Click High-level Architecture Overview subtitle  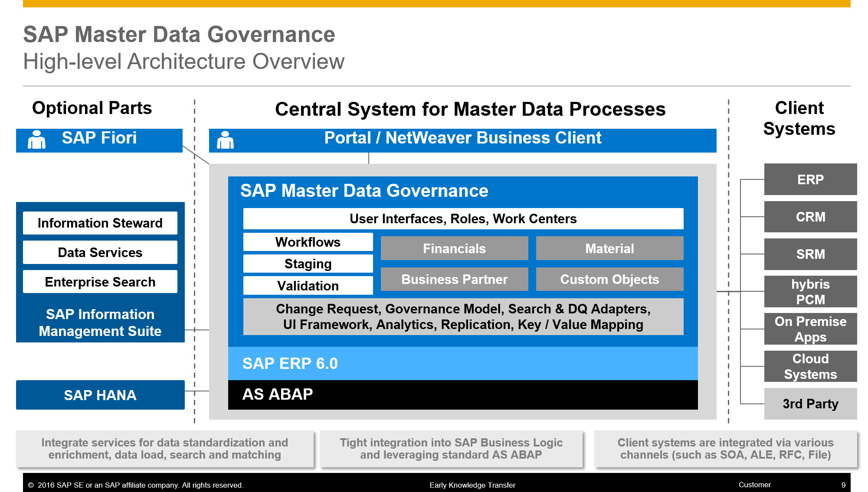click(184, 62)
